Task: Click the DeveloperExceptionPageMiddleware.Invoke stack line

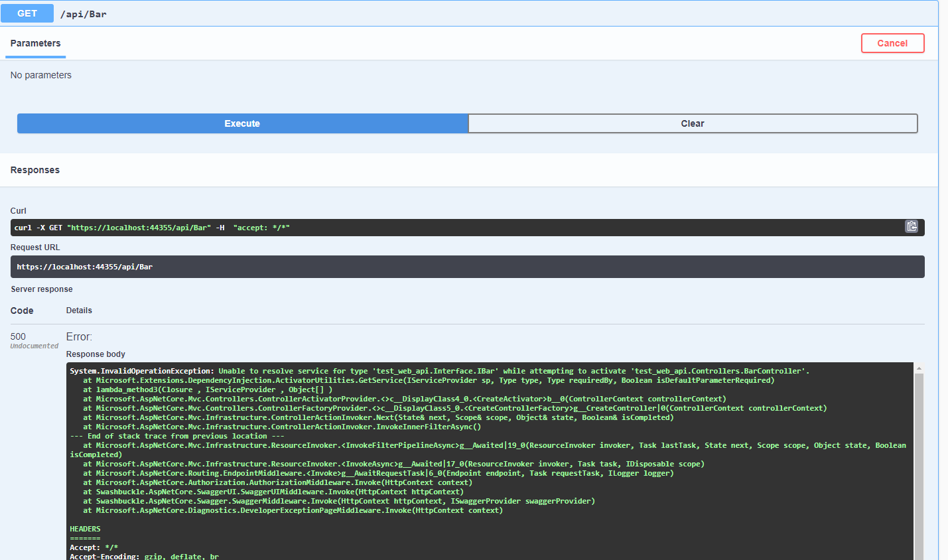Action: [293, 510]
